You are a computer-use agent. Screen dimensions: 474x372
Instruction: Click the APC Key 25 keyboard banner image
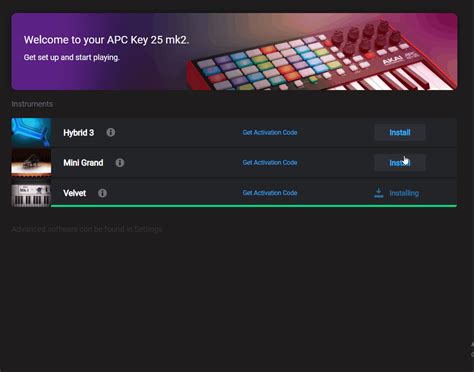(234, 52)
